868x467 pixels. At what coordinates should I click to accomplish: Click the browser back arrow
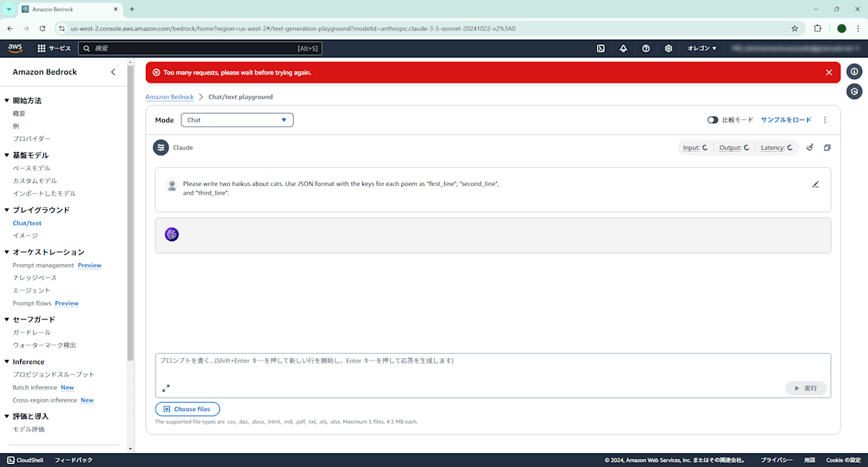coord(10,28)
